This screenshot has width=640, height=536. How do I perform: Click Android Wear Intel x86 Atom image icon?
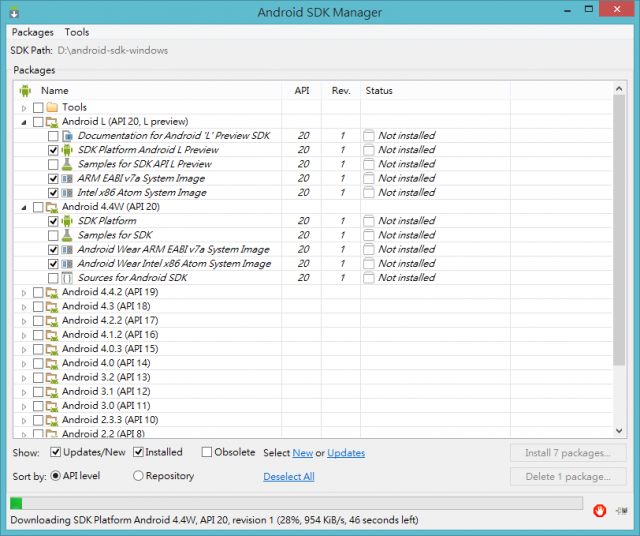(67, 264)
